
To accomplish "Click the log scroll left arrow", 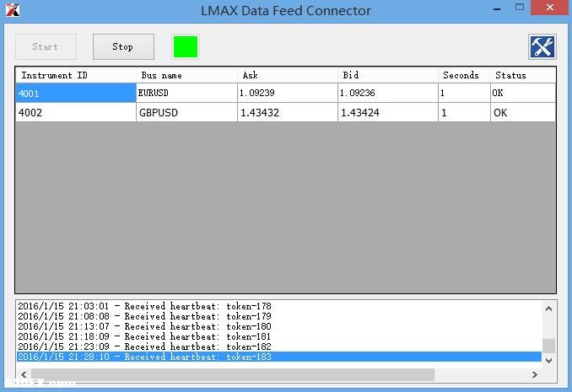I will coord(24,374).
